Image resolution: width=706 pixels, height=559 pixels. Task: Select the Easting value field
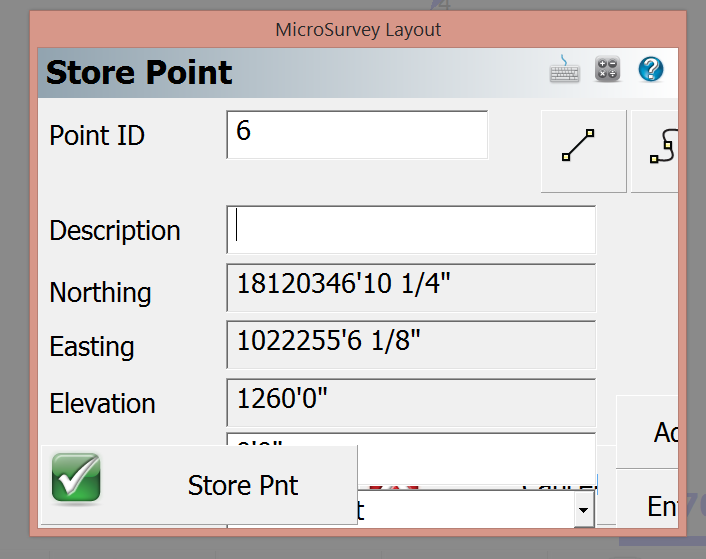coord(411,345)
